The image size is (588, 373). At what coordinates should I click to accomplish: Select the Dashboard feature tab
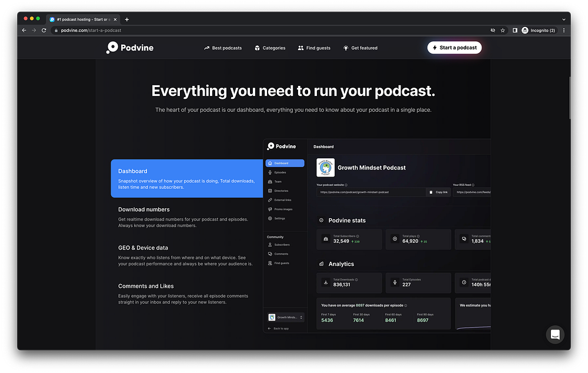pos(187,179)
